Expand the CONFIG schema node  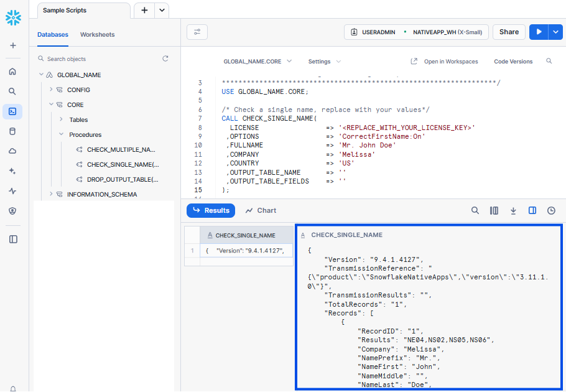(x=51, y=89)
